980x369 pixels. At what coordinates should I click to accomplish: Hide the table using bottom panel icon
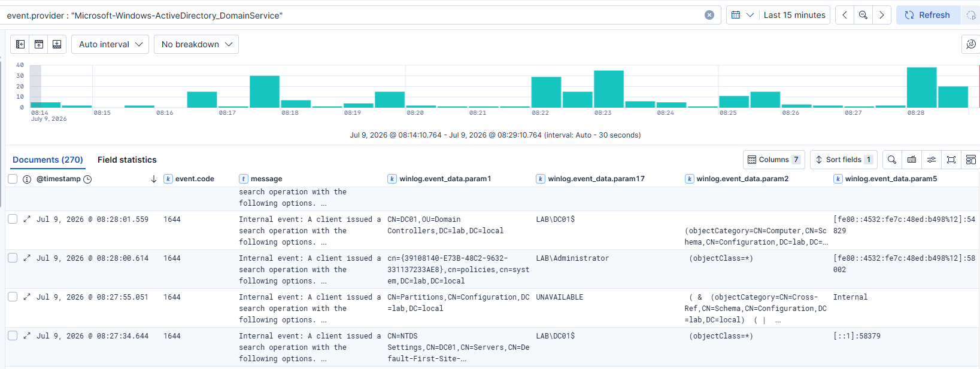57,44
